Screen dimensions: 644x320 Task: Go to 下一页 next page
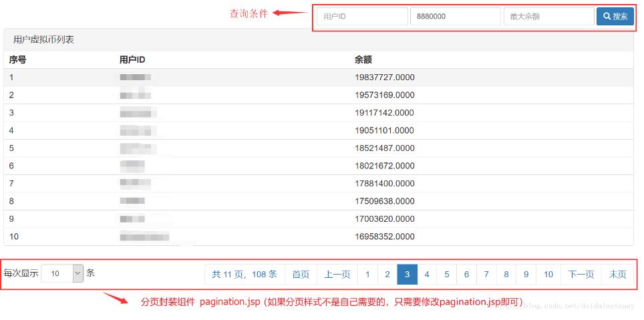581,274
